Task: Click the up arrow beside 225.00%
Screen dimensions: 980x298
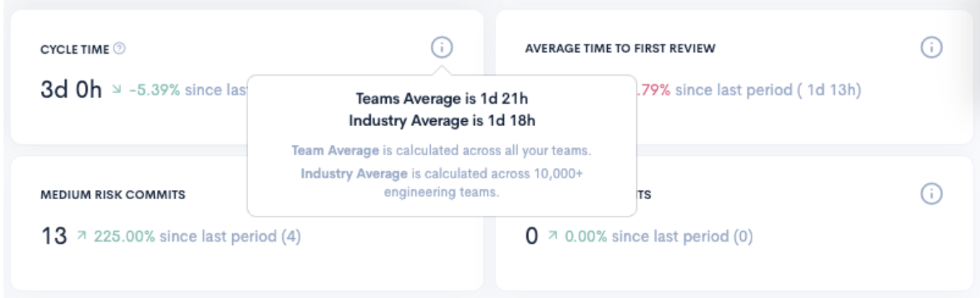Action: 82,237
